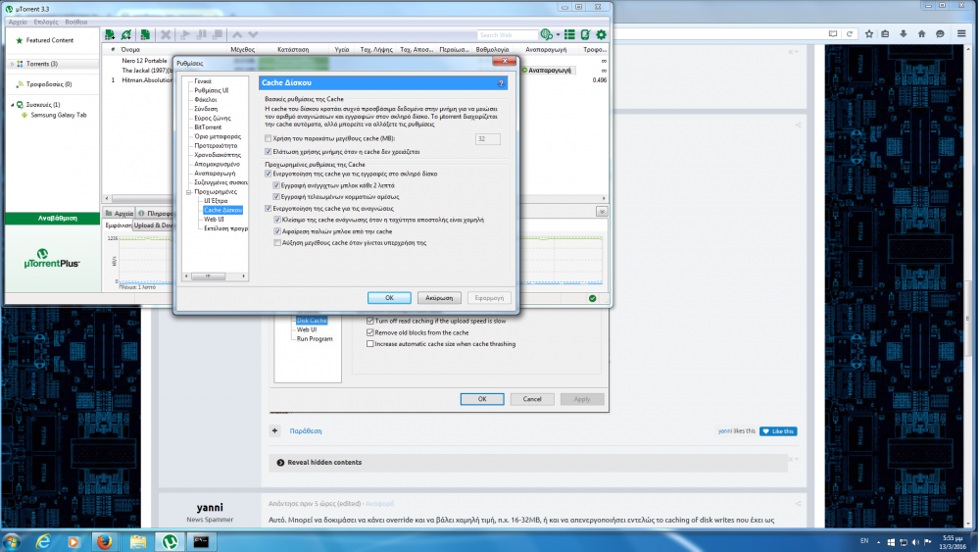
Task: Switch to the Αρχεία tab in detail pane
Action: coord(119,213)
